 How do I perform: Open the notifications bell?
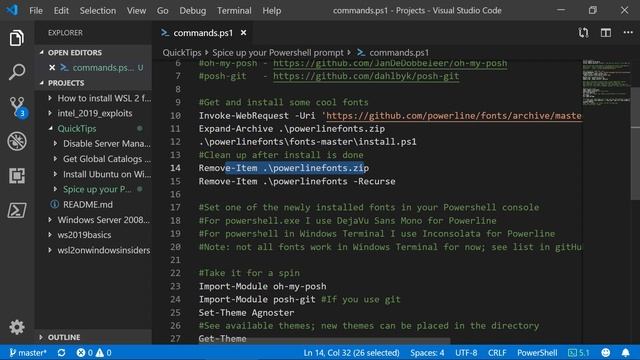[625, 353]
